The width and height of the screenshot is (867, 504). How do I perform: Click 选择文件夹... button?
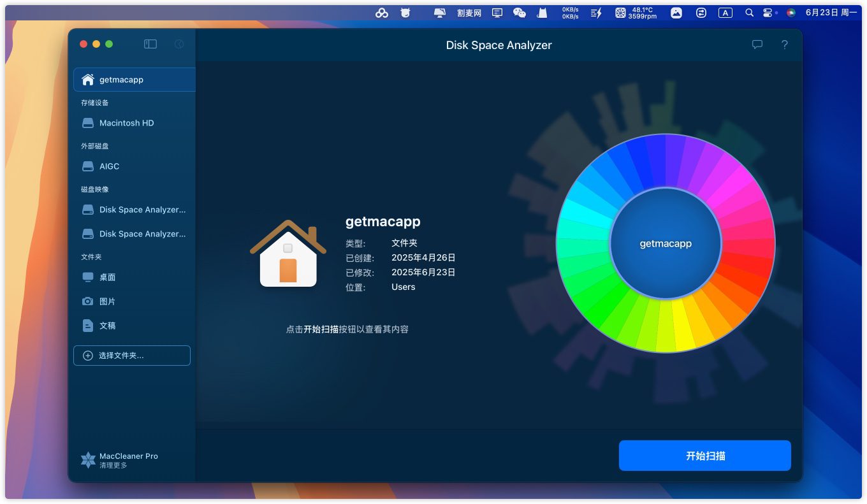pyautogui.click(x=132, y=356)
